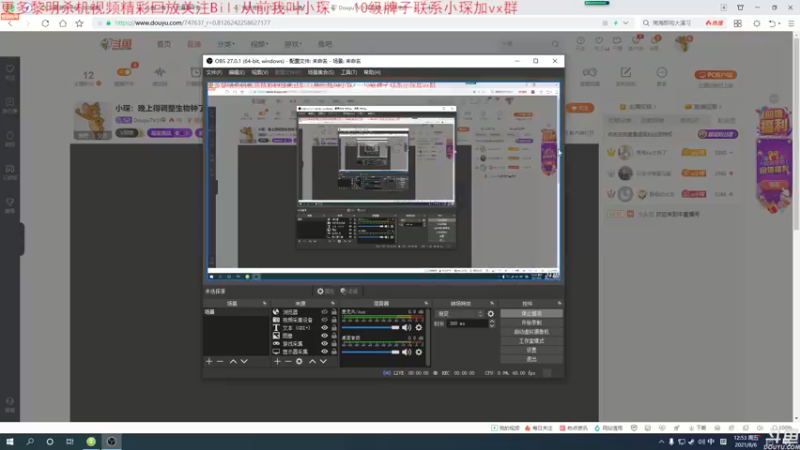800x450 pixels.
Task: Undock the Scenes panel via header icon
Action: [265, 303]
